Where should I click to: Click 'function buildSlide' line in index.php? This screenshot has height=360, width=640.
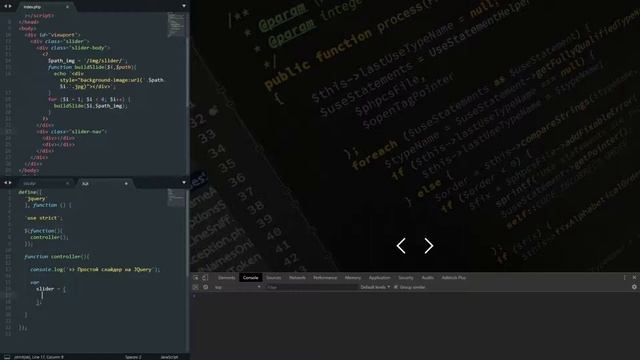(92, 67)
